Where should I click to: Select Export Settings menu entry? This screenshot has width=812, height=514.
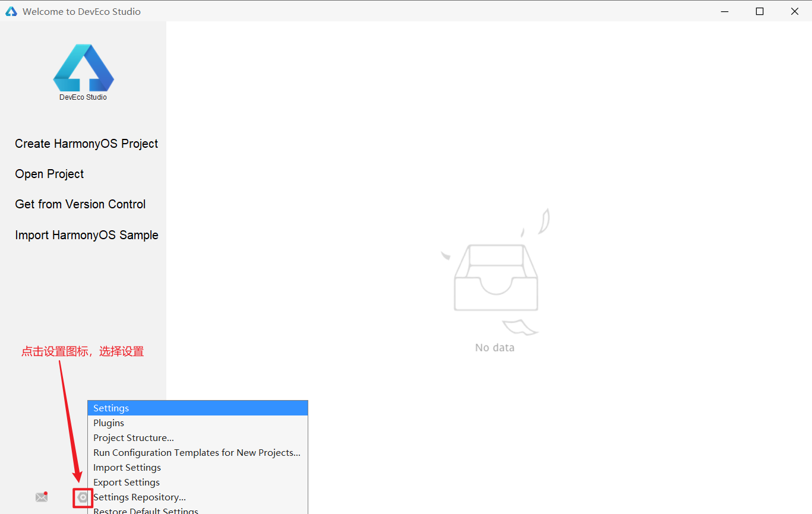[x=198, y=483]
